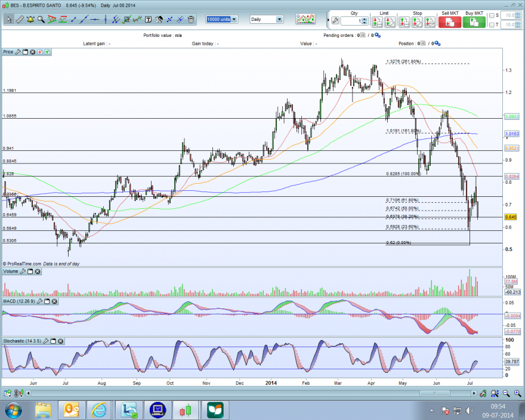
Task: Open Price panel wrench settings
Action: [x=18, y=52]
